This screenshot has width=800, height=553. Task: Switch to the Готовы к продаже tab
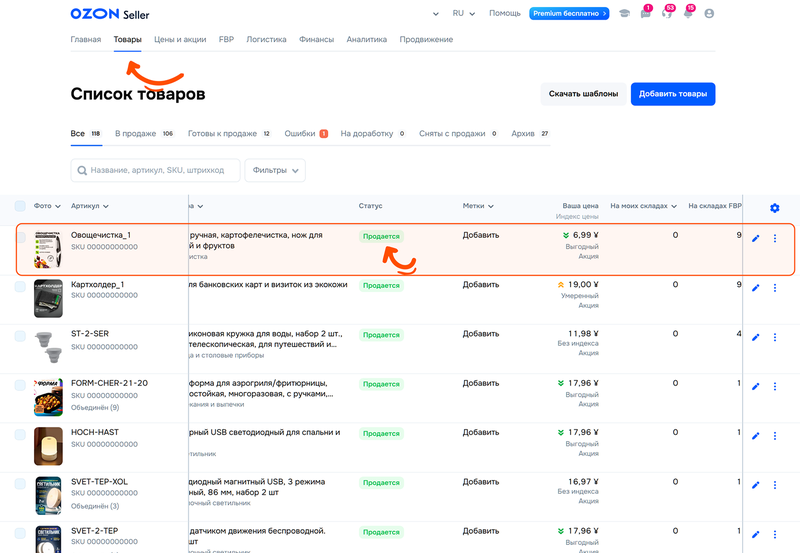coord(229,134)
